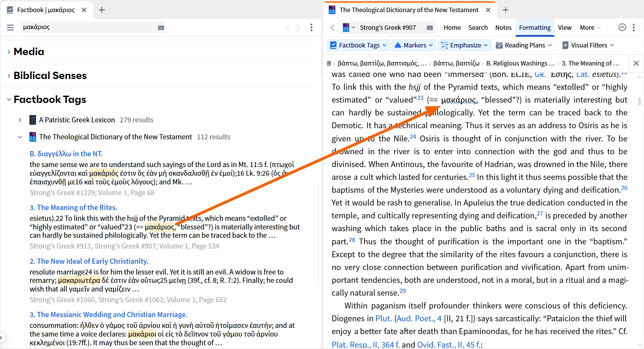The width and height of the screenshot is (644, 349).
Task: Open the Emphasize dropdown arrow
Action: [486, 45]
